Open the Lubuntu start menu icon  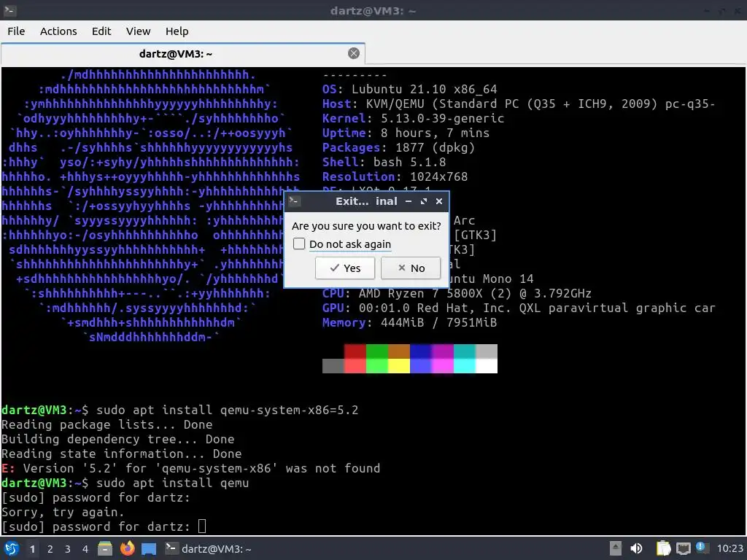coord(12,548)
